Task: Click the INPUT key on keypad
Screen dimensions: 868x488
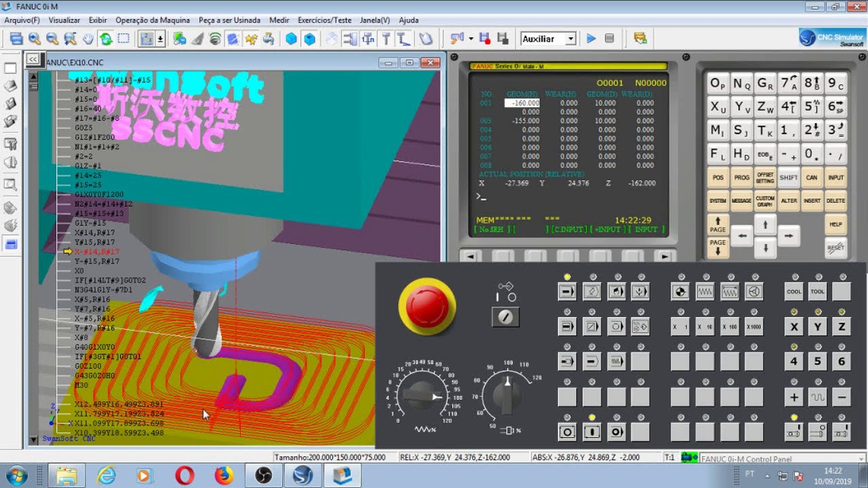Action: (x=836, y=178)
